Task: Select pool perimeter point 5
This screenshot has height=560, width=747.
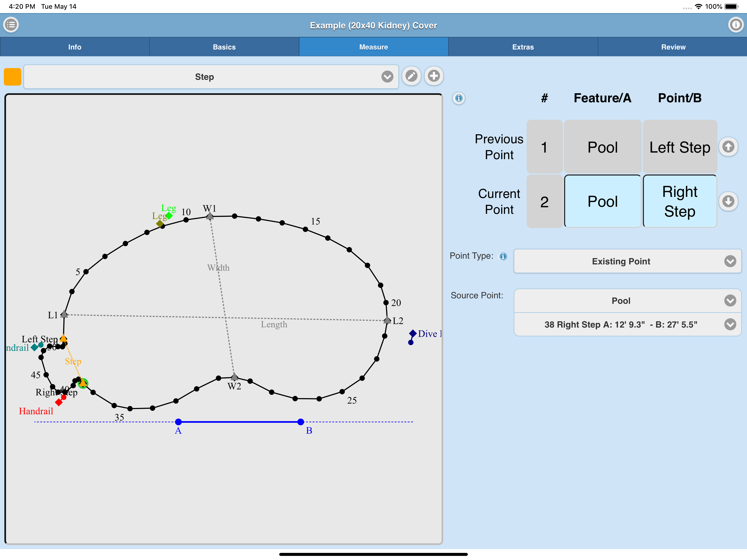Action: (86, 272)
